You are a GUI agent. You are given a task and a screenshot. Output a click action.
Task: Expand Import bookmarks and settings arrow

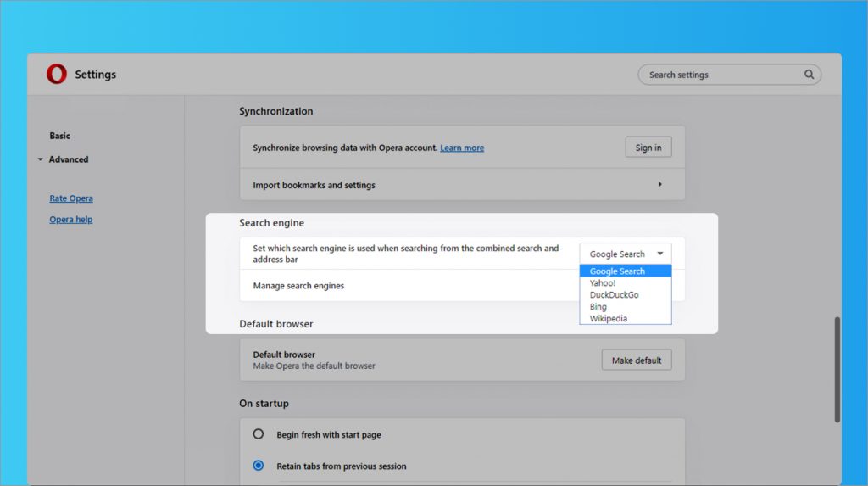pyautogui.click(x=659, y=184)
